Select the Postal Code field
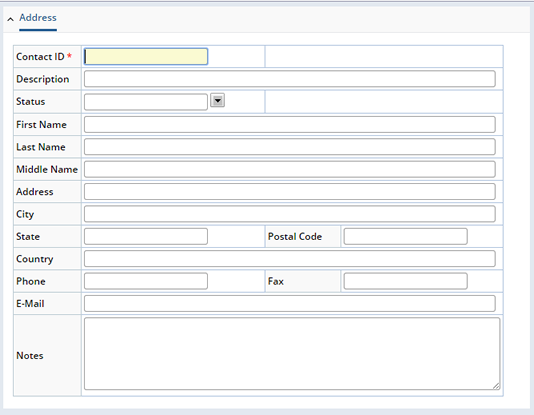The image size is (534, 415). 406,236
